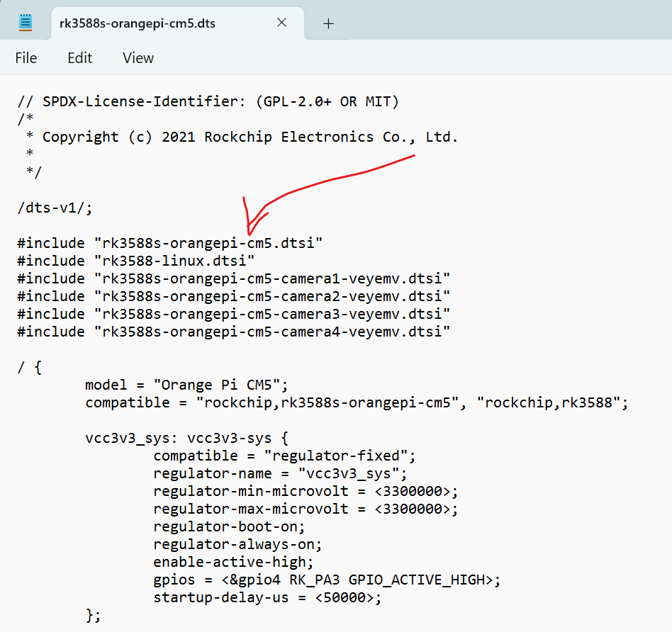Screen dimensions: 672x632
Task: Click the /dts-v1/; line
Action: (55, 208)
